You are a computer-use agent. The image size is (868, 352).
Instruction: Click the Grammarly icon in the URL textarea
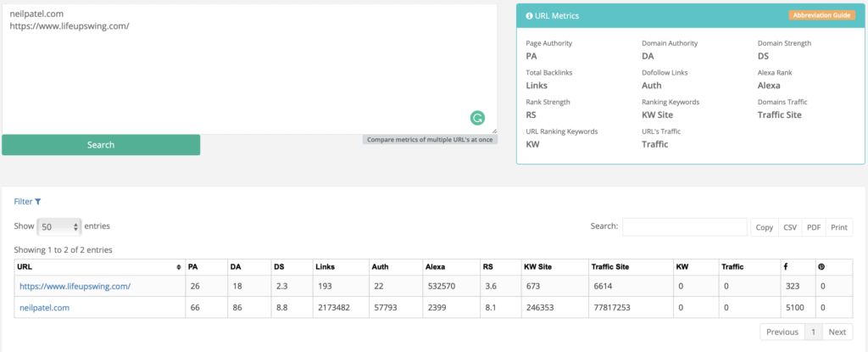coord(477,118)
